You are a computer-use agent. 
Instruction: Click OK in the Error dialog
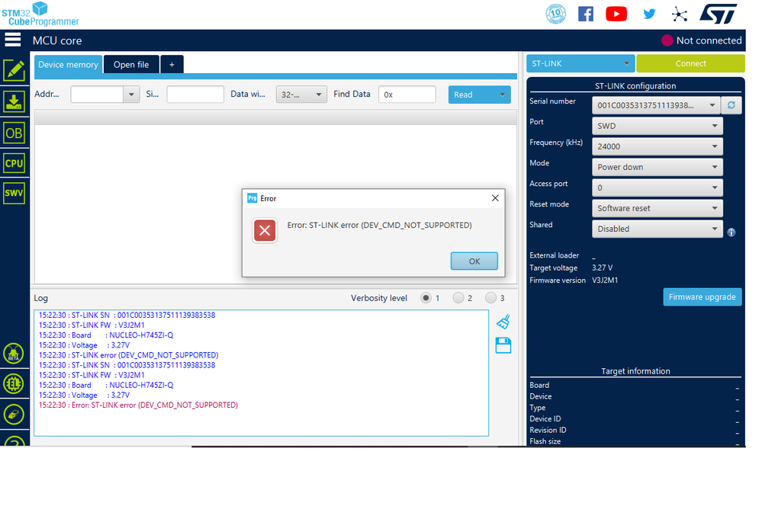pos(474,261)
